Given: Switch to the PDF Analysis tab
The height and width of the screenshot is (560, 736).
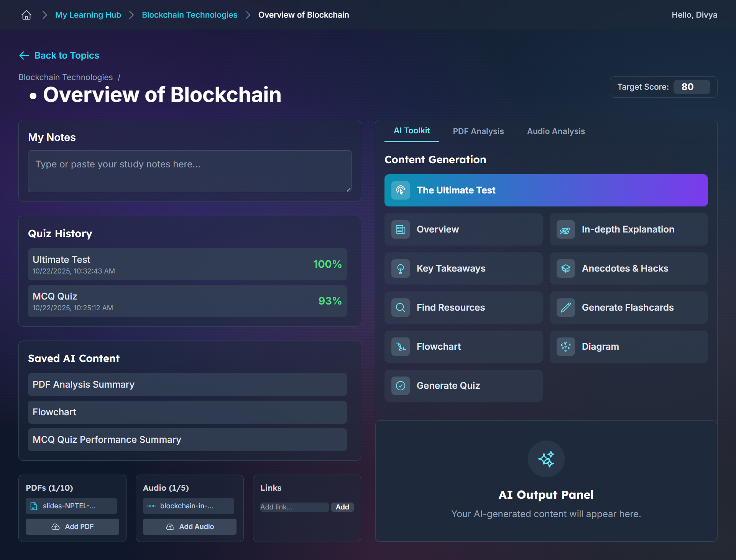Looking at the screenshot, I should (478, 131).
